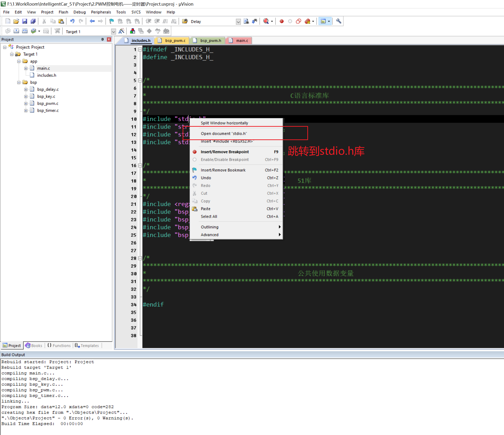Expand the main.c tree node
Screen dimensions: 504x435
click(26, 69)
